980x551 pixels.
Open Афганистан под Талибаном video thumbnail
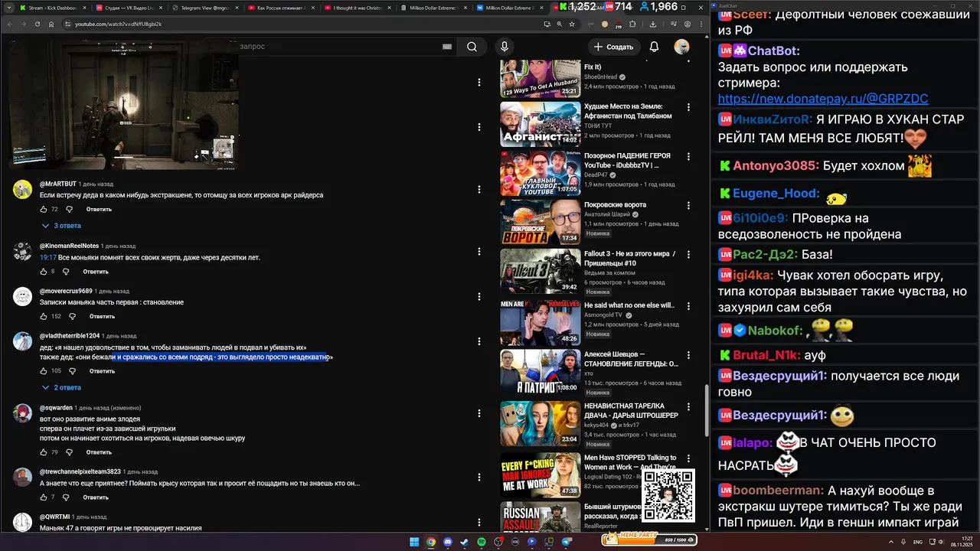pos(540,123)
